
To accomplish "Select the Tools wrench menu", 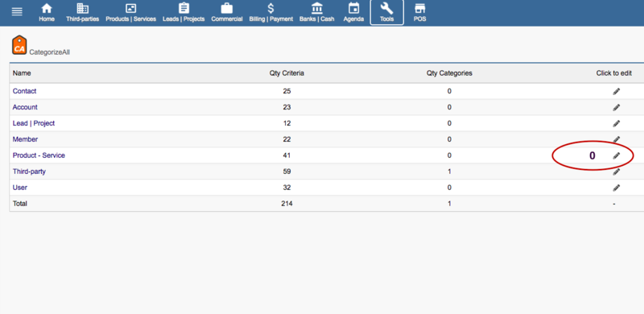I will (x=387, y=12).
